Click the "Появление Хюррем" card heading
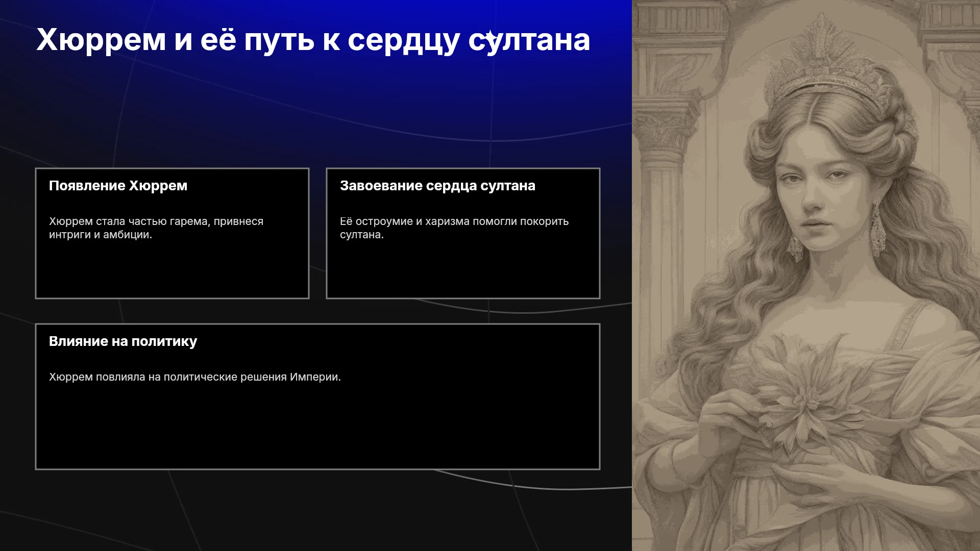980x551 pixels. (x=118, y=186)
